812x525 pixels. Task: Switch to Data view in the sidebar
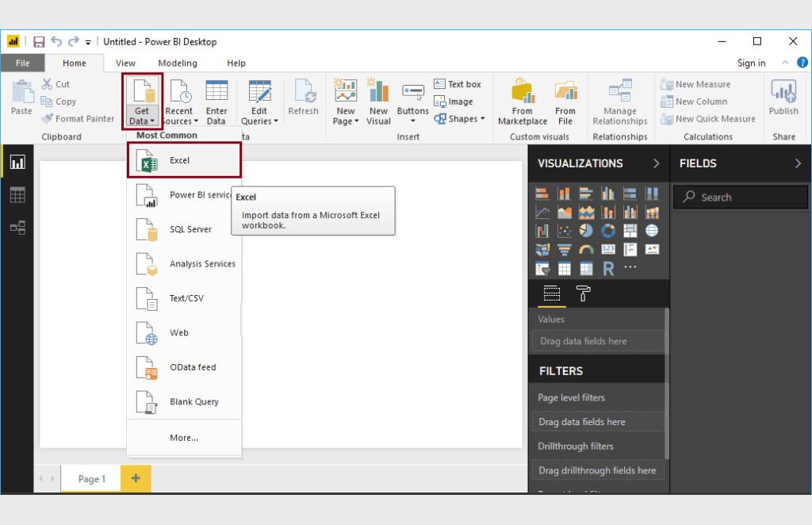[17, 195]
